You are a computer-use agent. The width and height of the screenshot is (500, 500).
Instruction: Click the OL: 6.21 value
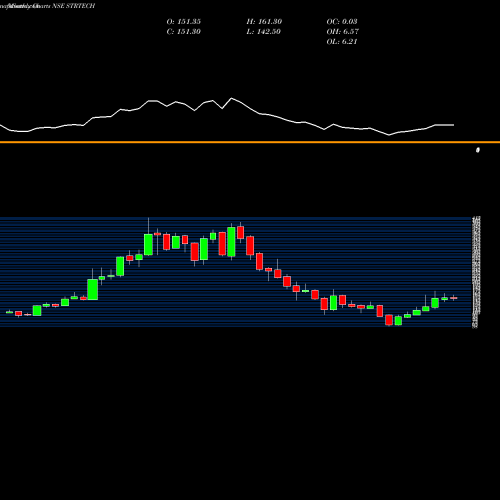point(342,42)
